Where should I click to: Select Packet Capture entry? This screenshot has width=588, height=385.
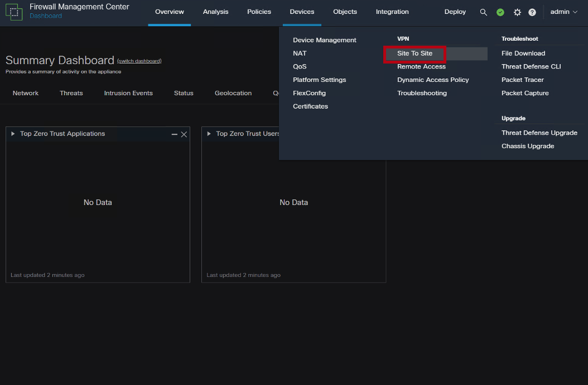click(x=524, y=93)
